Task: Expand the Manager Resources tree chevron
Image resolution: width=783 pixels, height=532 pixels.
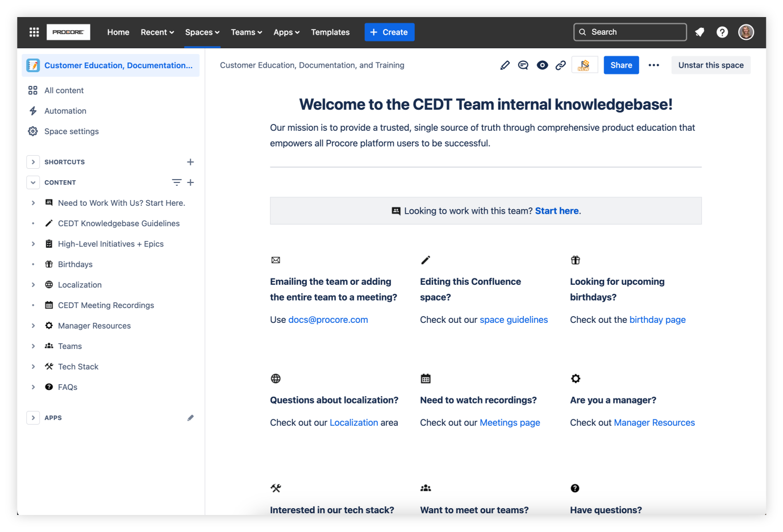Action: tap(33, 326)
